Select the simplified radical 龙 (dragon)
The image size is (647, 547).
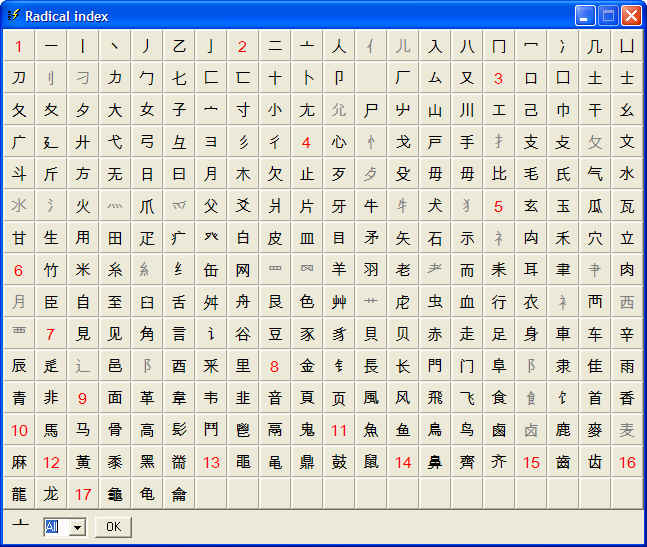(x=51, y=494)
